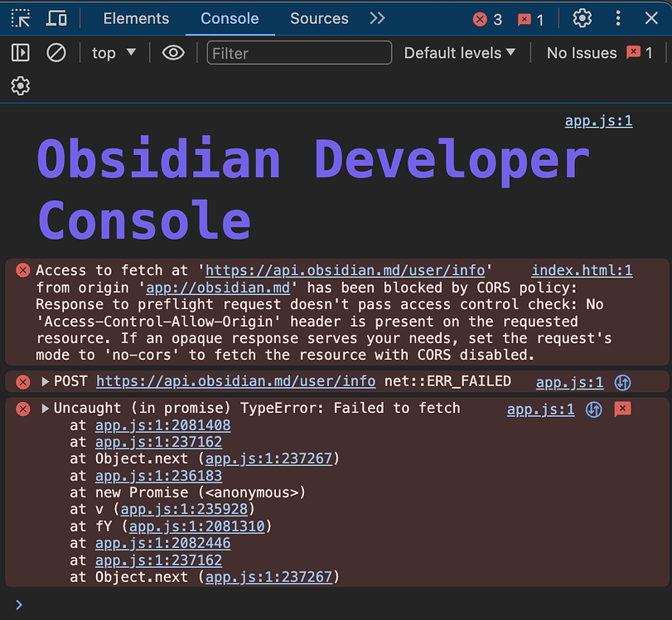The width and height of the screenshot is (672, 620).
Task: Switch to the Elements tab
Action: [135, 17]
